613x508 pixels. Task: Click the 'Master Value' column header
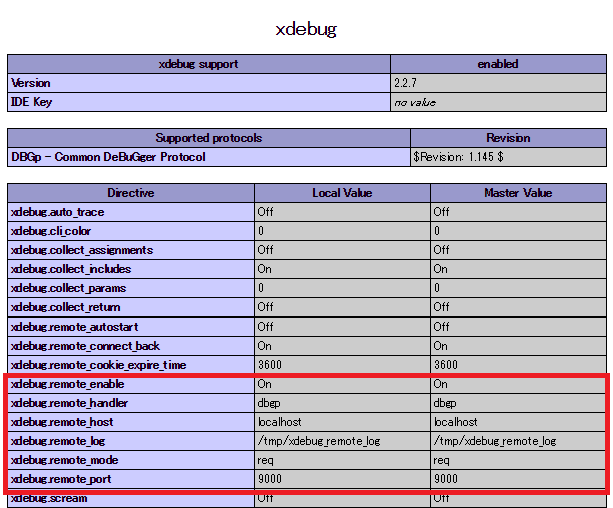pyautogui.click(x=518, y=193)
